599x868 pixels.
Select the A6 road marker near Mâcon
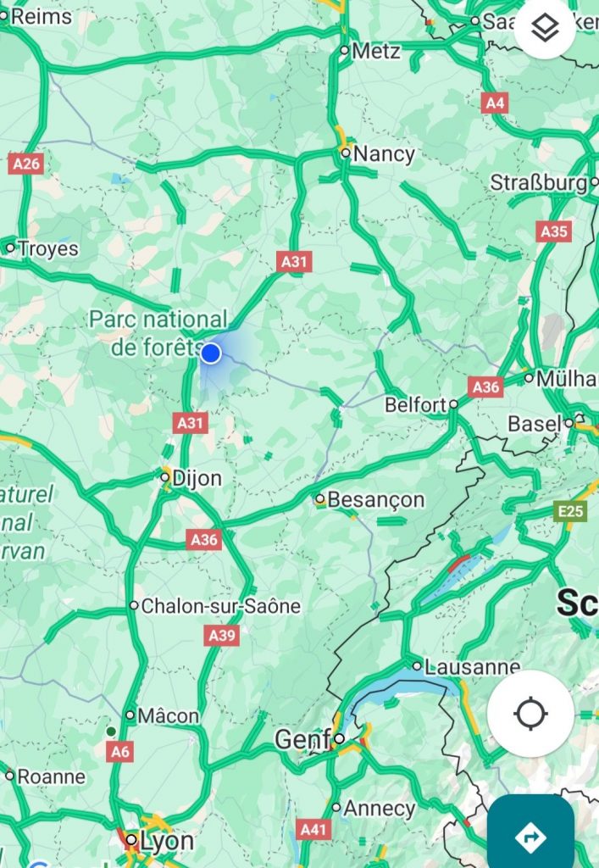point(120,751)
